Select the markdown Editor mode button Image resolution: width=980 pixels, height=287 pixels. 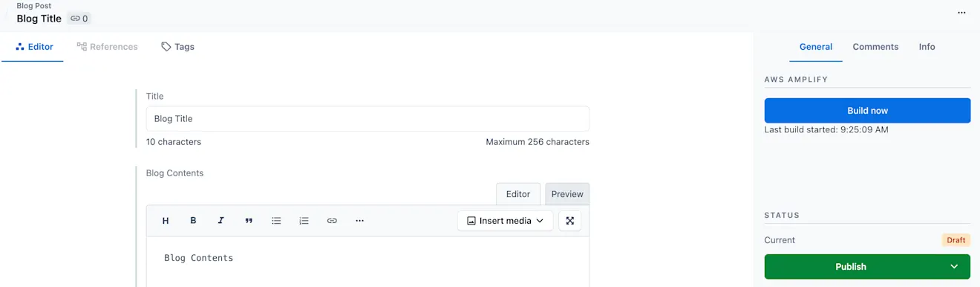click(x=518, y=194)
